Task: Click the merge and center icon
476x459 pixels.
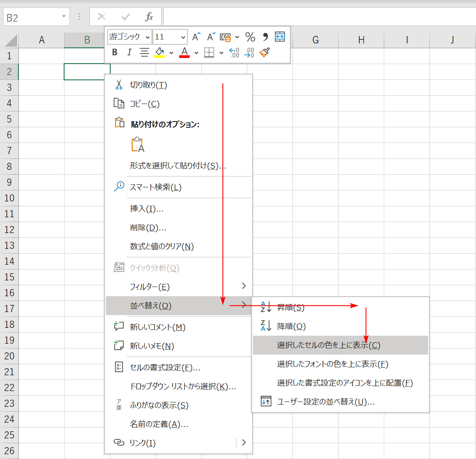Action: (280, 36)
